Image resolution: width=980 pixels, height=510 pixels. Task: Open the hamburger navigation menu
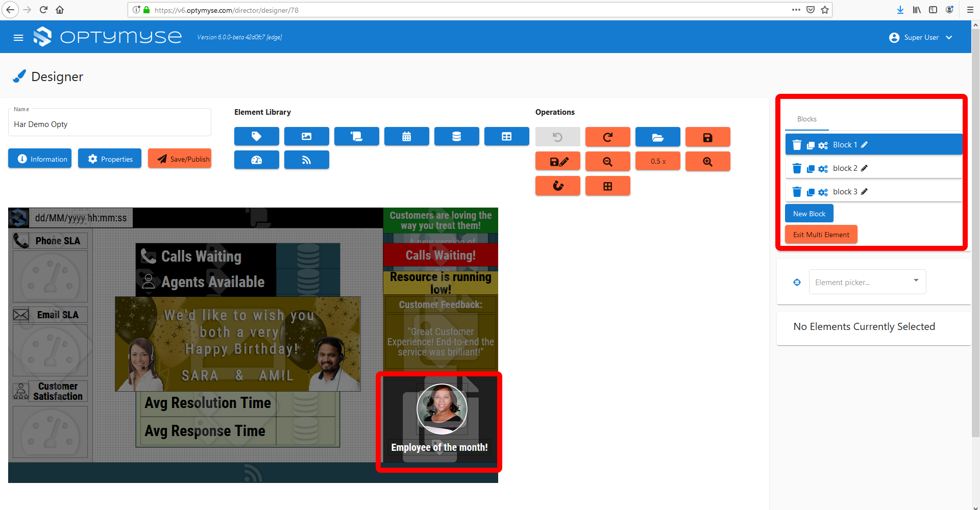pos(18,37)
